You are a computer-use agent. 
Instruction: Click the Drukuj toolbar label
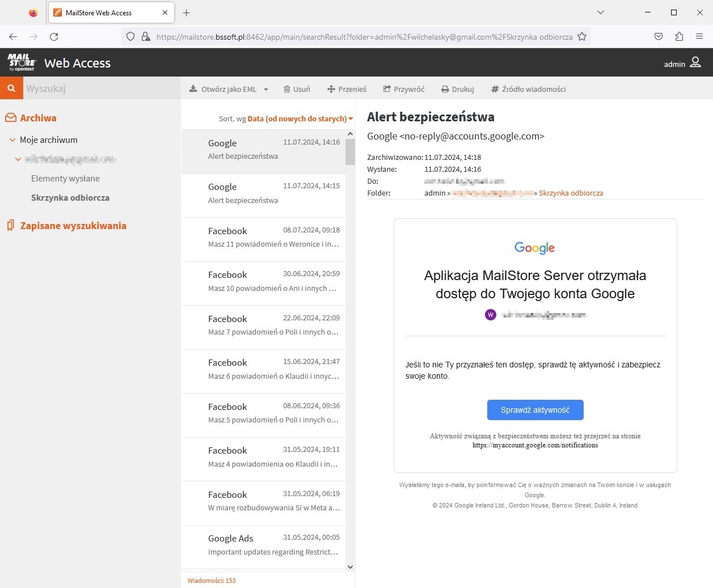pyautogui.click(x=463, y=89)
